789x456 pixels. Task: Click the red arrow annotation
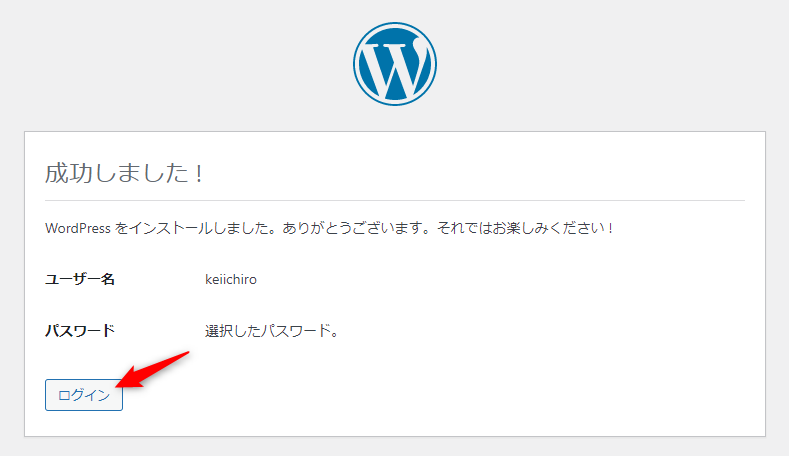153,367
